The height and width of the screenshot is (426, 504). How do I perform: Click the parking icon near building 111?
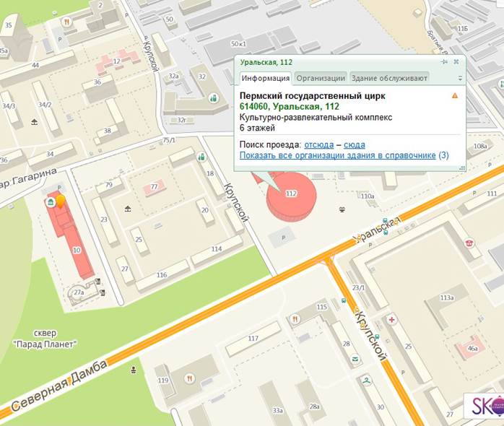point(474,194)
